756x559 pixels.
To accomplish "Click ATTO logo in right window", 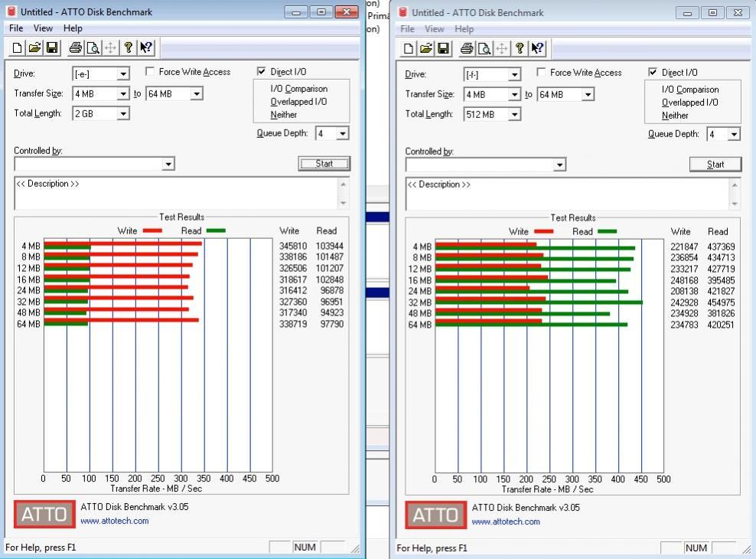I will tap(436, 515).
